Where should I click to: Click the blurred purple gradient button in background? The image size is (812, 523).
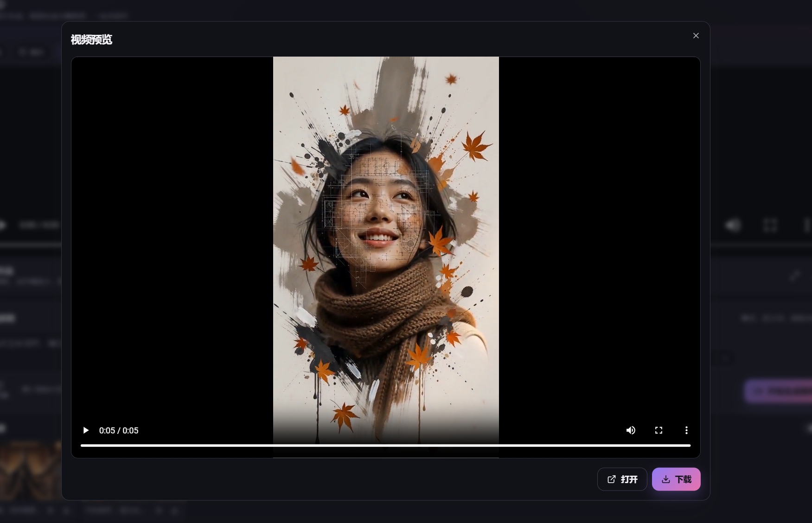click(x=778, y=391)
